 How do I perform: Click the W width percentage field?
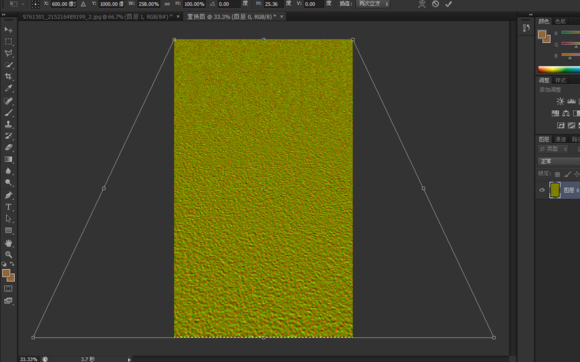click(x=149, y=4)
